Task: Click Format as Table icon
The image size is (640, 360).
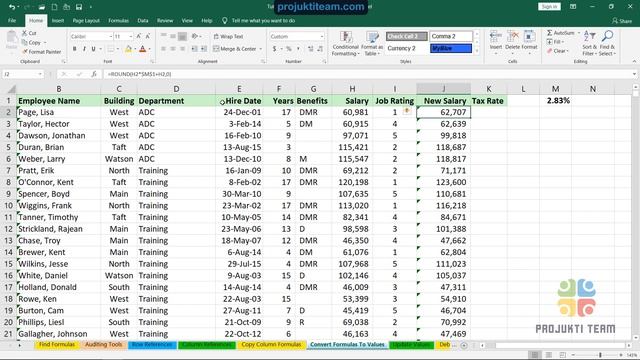Action: (372, 37)
